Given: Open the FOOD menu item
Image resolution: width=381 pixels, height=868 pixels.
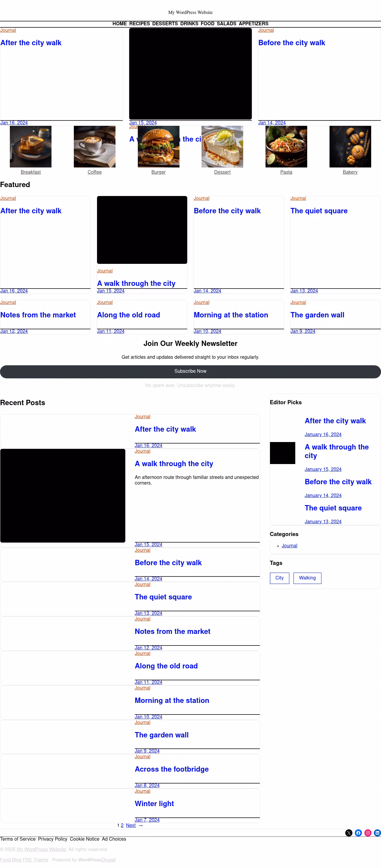Looking at the screenshot, I should [208, 23].
